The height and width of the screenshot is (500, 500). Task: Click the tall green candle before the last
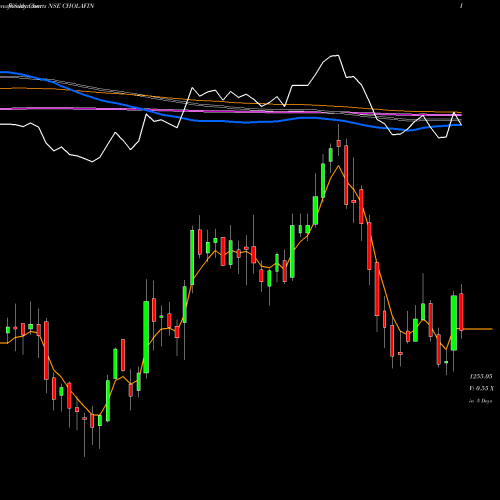point(454,323)
